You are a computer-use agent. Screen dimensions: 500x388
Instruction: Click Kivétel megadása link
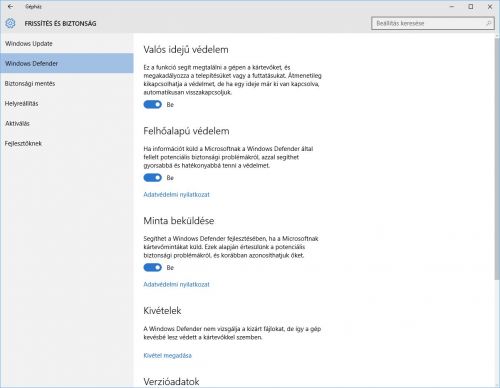167,355
